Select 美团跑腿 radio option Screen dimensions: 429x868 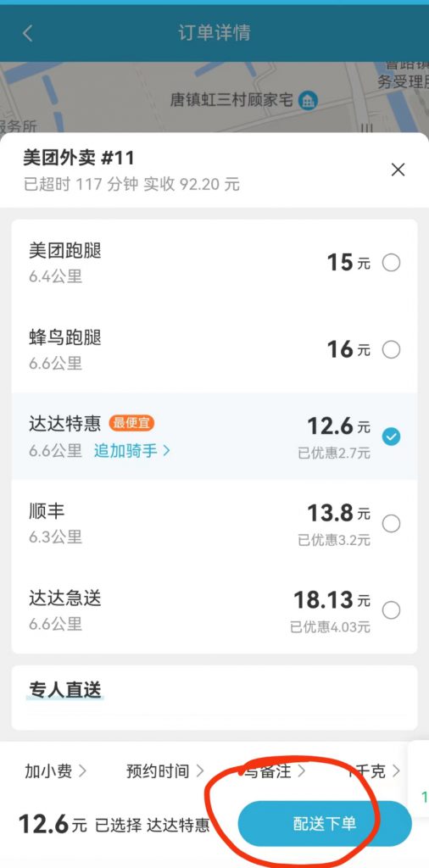click(392, 263)
